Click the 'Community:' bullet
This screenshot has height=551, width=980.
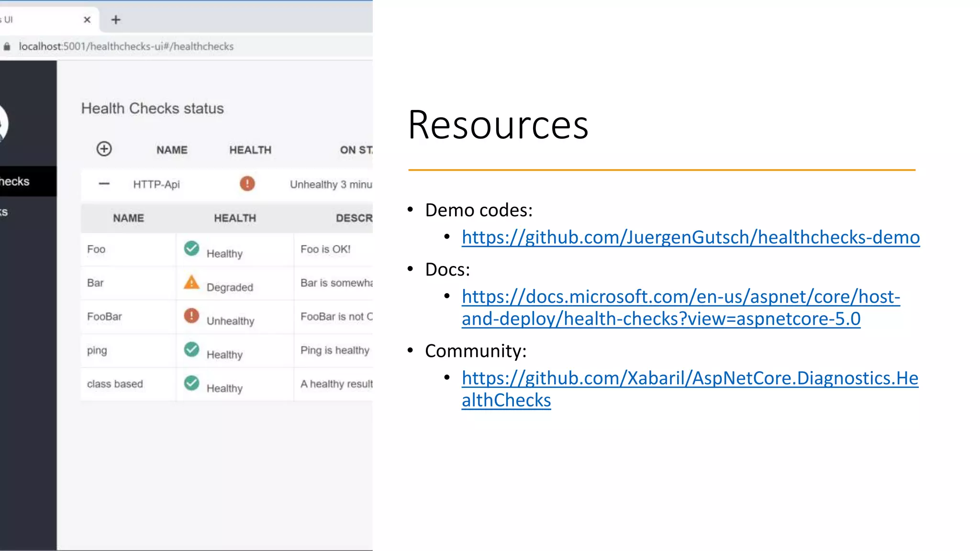476,351
